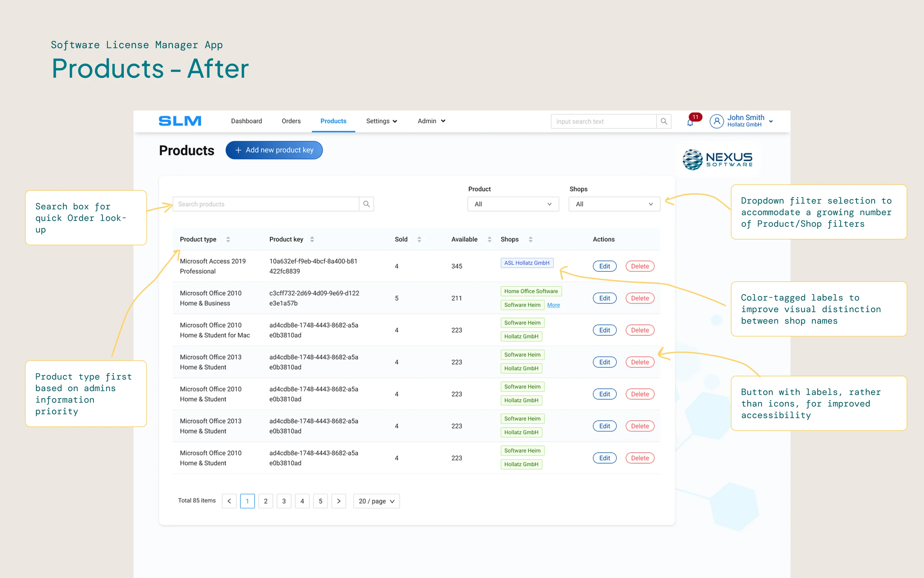Click Add new product key button
Image resolution: width=924 pixels, height=578 pixels.
[274, 150]
